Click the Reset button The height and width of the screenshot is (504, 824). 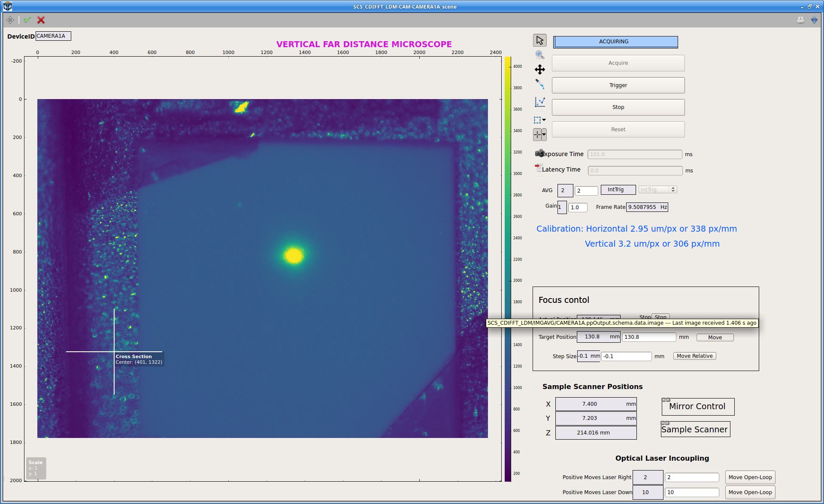[x=618, y=130]
